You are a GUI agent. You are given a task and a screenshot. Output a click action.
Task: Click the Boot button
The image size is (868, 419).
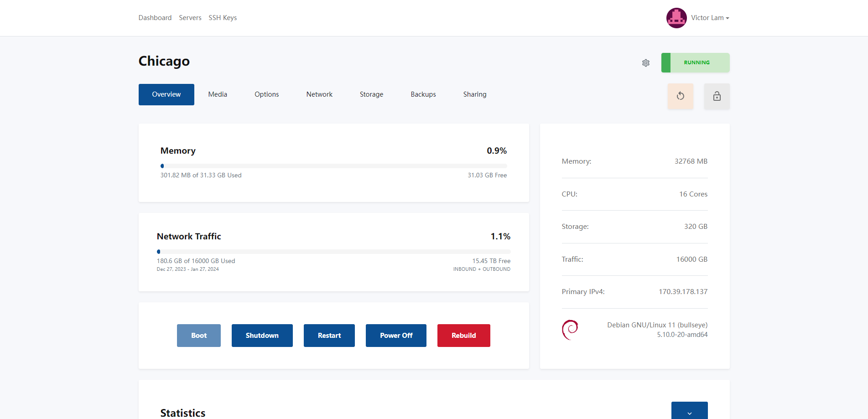coord(199,336)
